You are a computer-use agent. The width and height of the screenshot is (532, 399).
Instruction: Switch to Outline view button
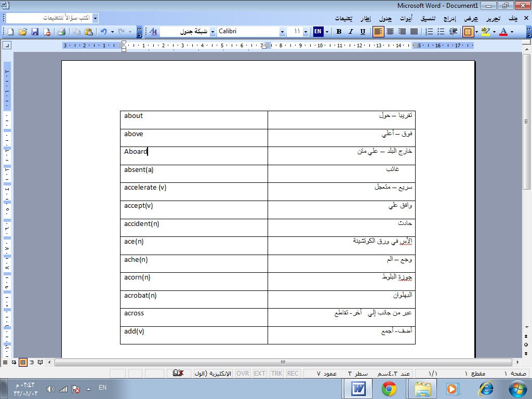[x=32, y=362]
